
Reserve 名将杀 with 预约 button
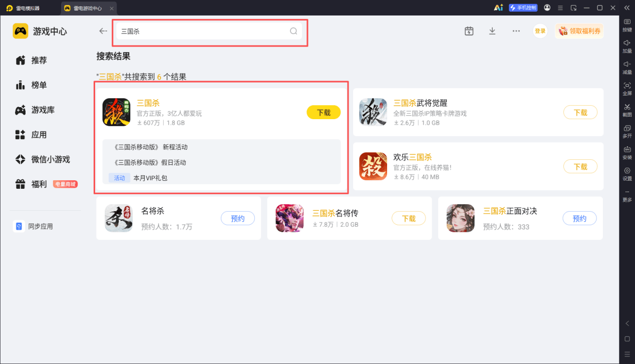click(x=238, y=218)
